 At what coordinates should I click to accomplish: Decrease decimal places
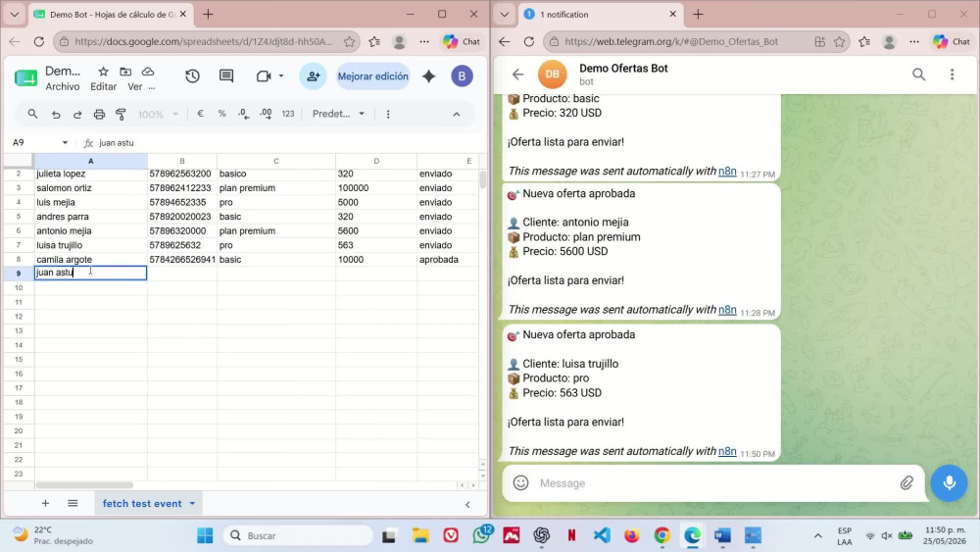click(243, 114)
